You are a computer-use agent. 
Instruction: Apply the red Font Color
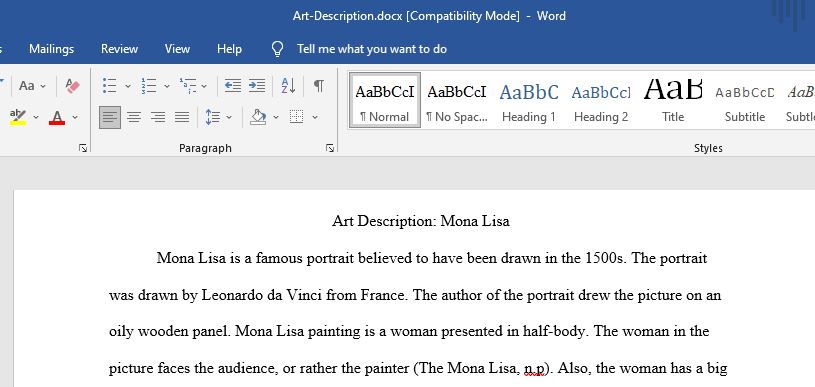tap(57, 117)
